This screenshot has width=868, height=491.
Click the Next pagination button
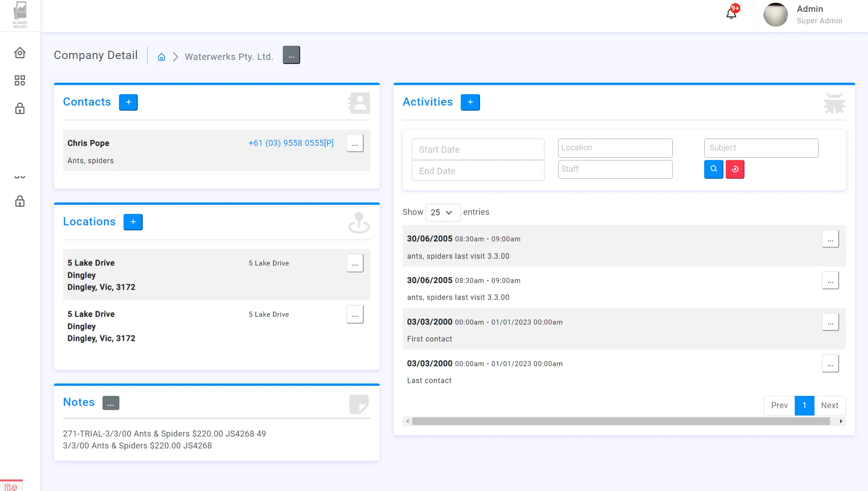pyautogui.click(x=830, y=406)
